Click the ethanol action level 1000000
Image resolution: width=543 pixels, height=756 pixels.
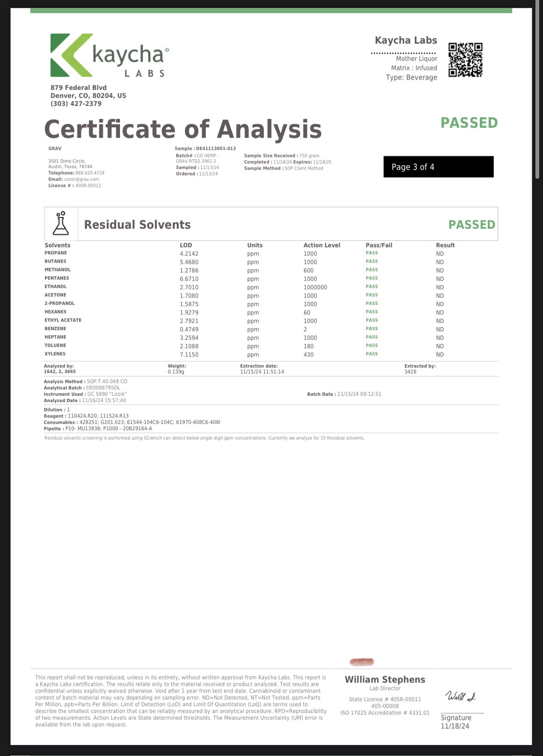(315, 287)
